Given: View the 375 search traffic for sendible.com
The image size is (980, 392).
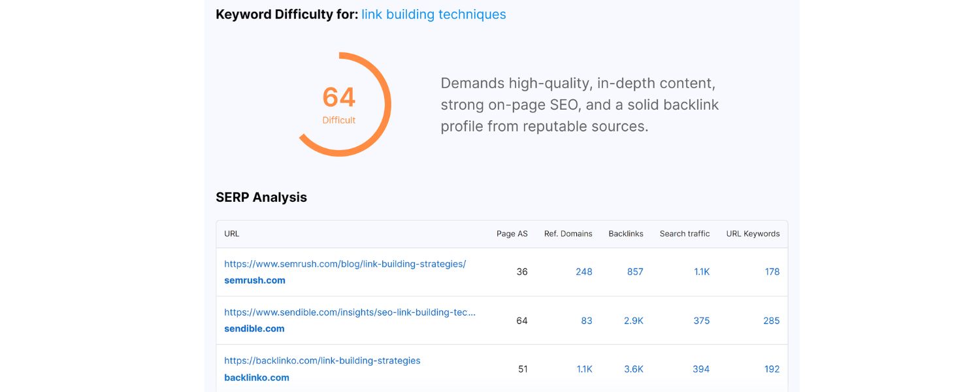Looking at the screenshot, I should pyautogui.click(x=701, y=320).
